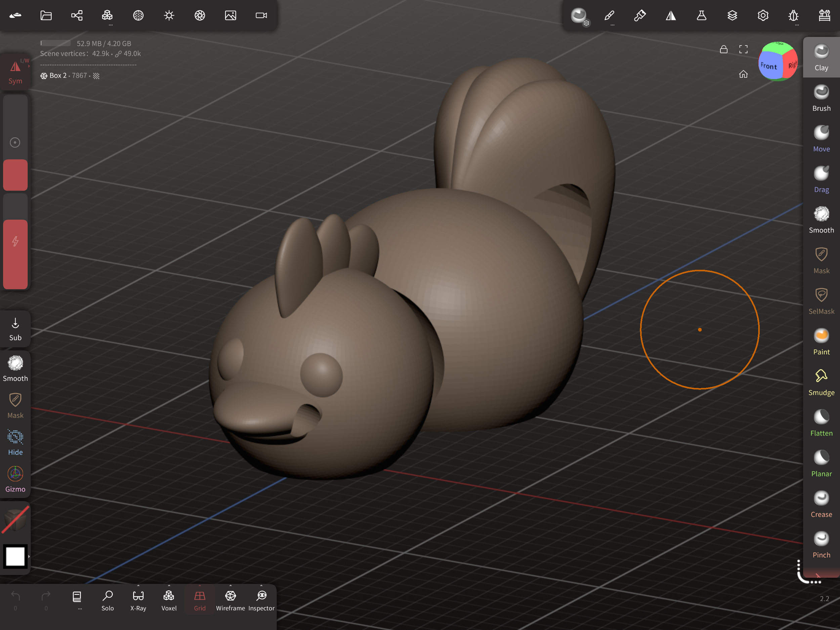The image size is (840, 630).
Task: Open the Layers menu in top bar
Action: 732,15
